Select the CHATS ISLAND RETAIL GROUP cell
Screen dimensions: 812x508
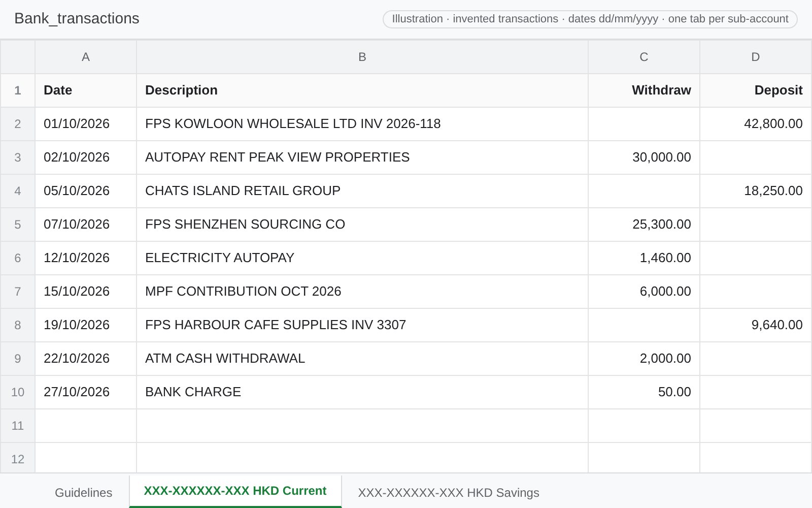(x=362, y=191)
